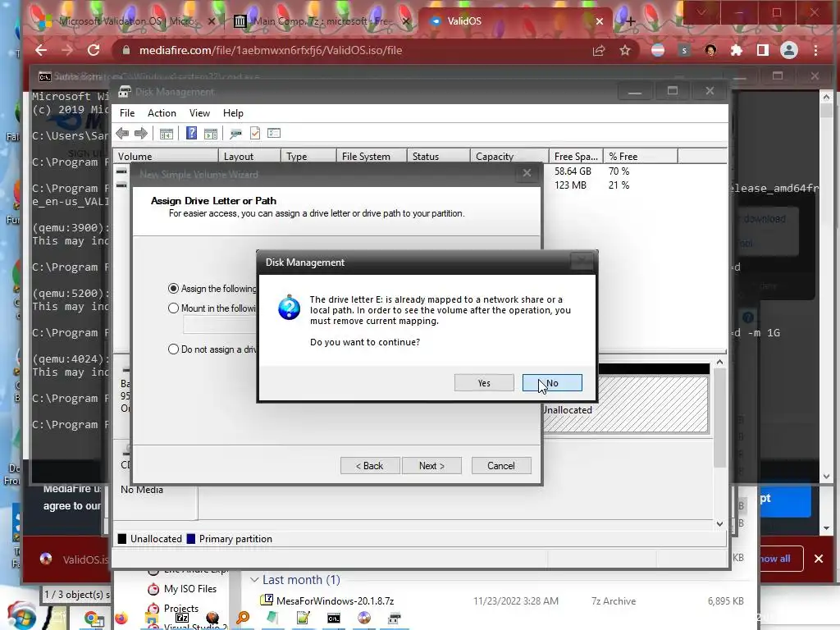Sort by Volume column header
The width and height of the screenshot is (840, 630).
166,156
